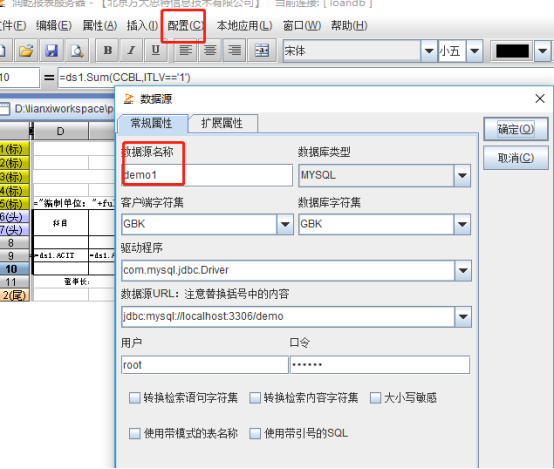Select row 11 header in the sheet
This screenshot has height=469, width=554.
[x=14, y=282]
